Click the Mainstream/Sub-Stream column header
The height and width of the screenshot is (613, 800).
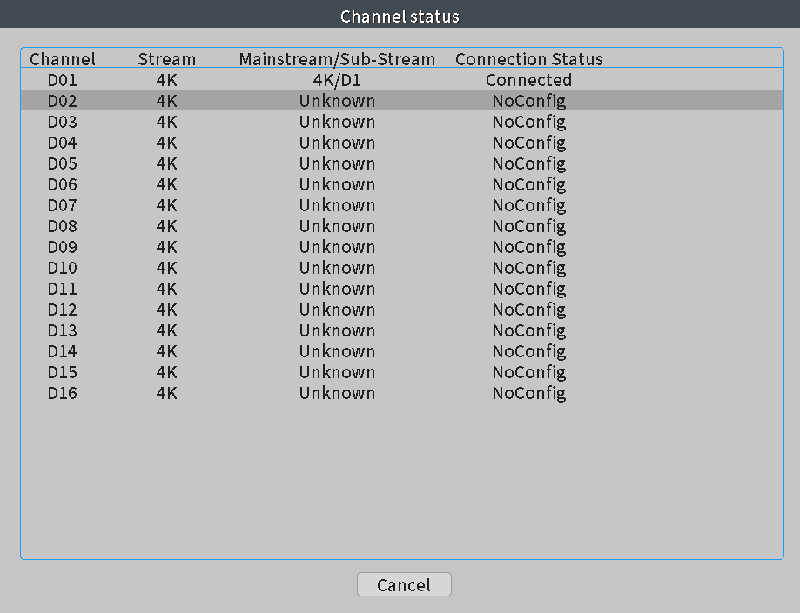(x=337, y=59)
